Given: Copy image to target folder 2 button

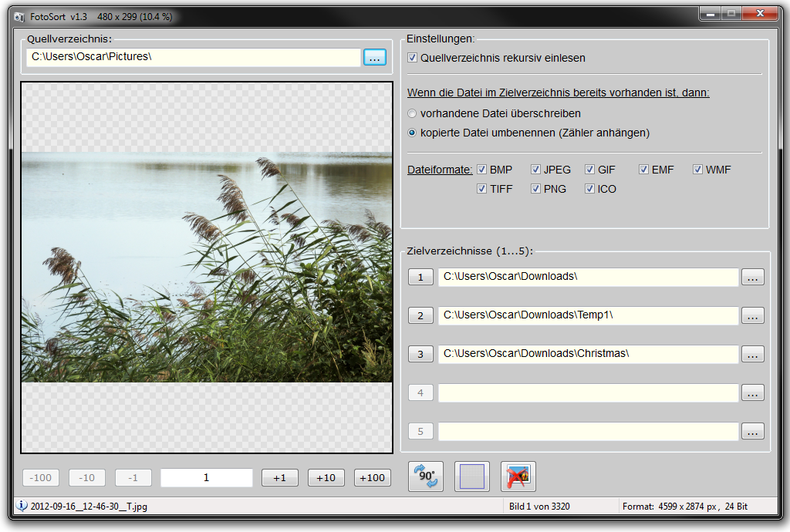Looking at the screenshot, I should (420, 315).
